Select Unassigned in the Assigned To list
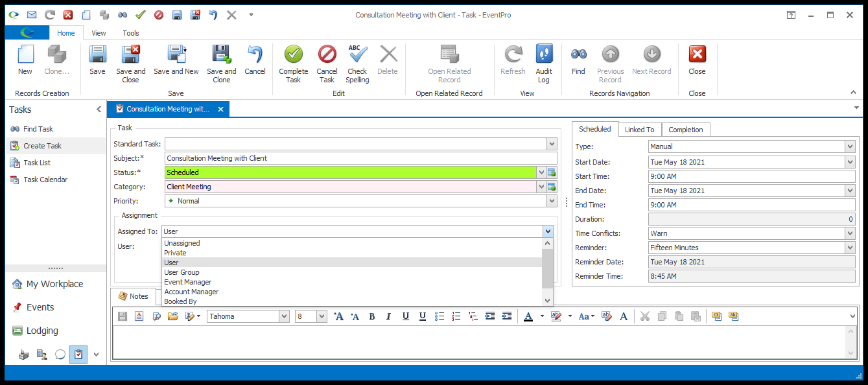868x385 pixels. point(351,243)
